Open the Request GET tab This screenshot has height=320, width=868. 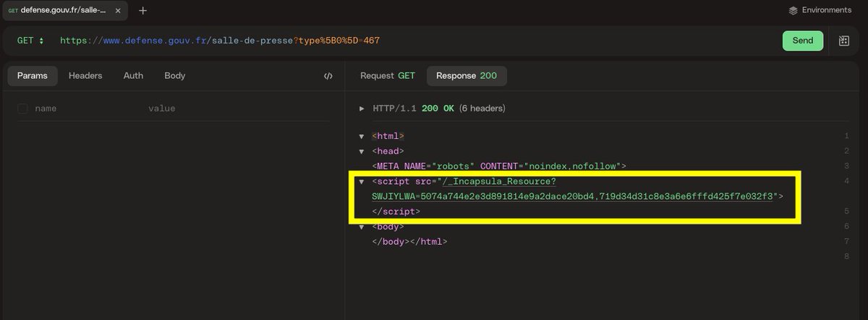pos(388,75)
